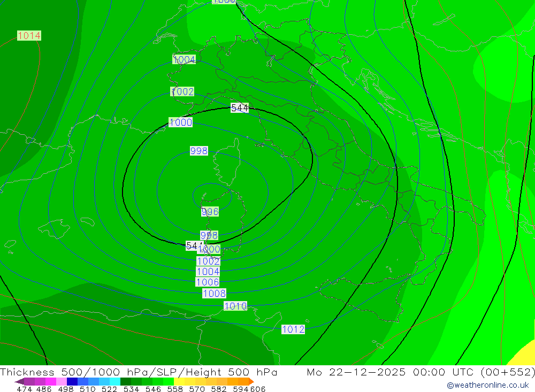Pick the magenta legend swatch
Image resolution: width=535 pixels, height=392 pixels.
click(50, 381)
